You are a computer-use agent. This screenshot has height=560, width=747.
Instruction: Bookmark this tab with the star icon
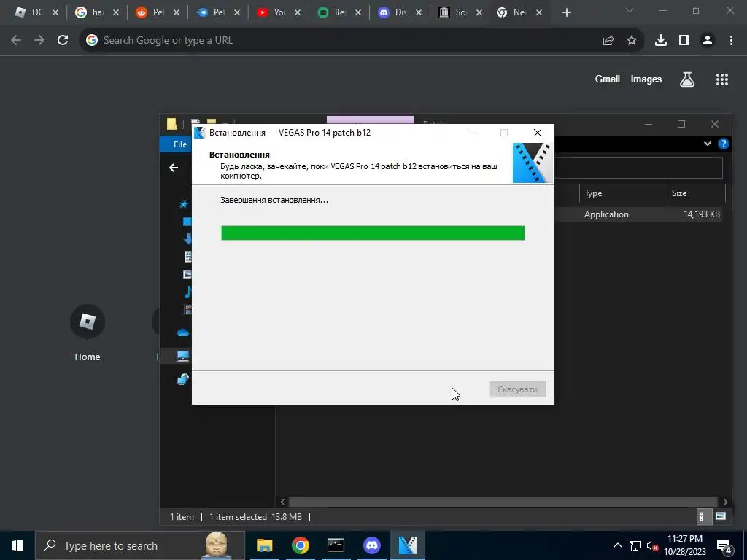point(632,41)
